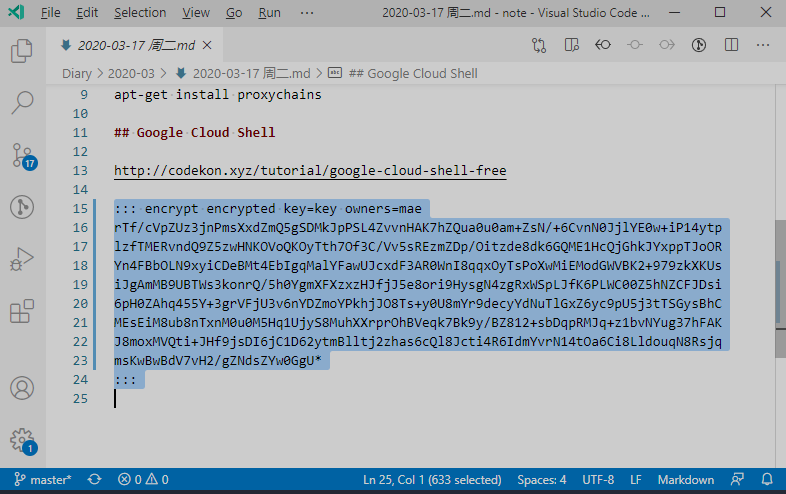The width and height of the screenshot is (786, 494).
Task: Click the circular git timeline toolbar icon
Action: [699, 45]
